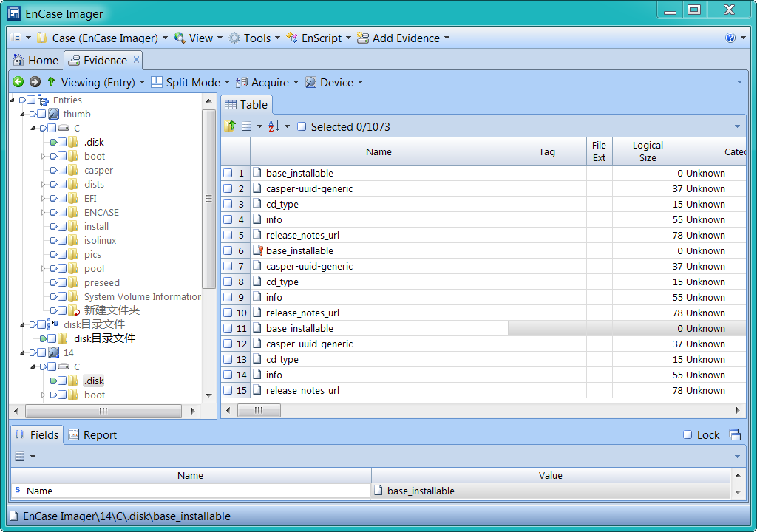Collapse the thumb evidence node

point(22,114)
